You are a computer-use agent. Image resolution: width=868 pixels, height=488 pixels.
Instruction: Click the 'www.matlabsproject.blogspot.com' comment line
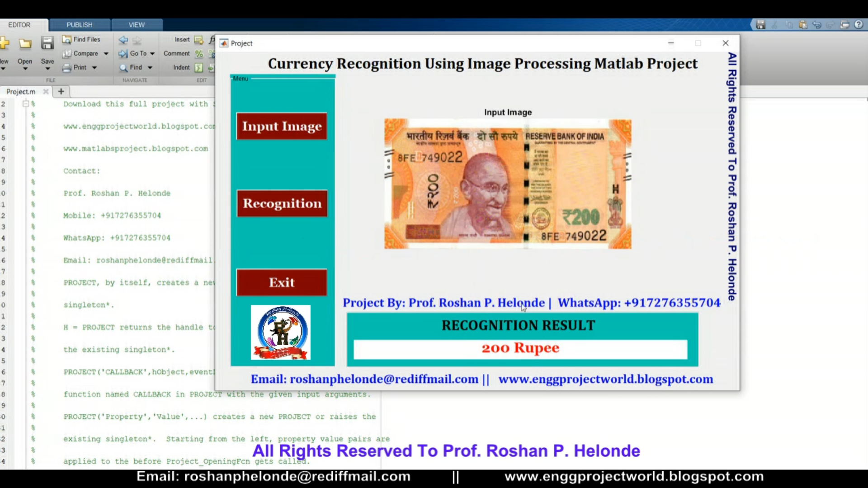pyautogui.click(x=136, y=149)
